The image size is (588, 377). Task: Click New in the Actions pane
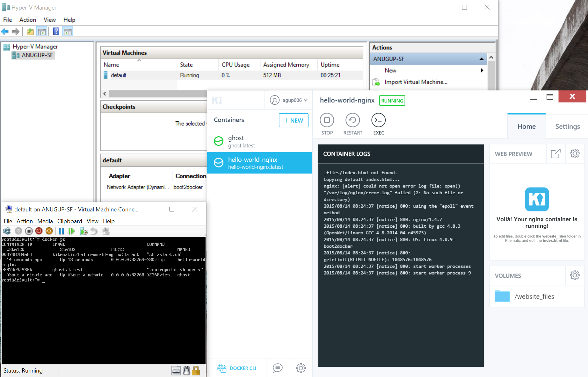click(x=390, y=70)
